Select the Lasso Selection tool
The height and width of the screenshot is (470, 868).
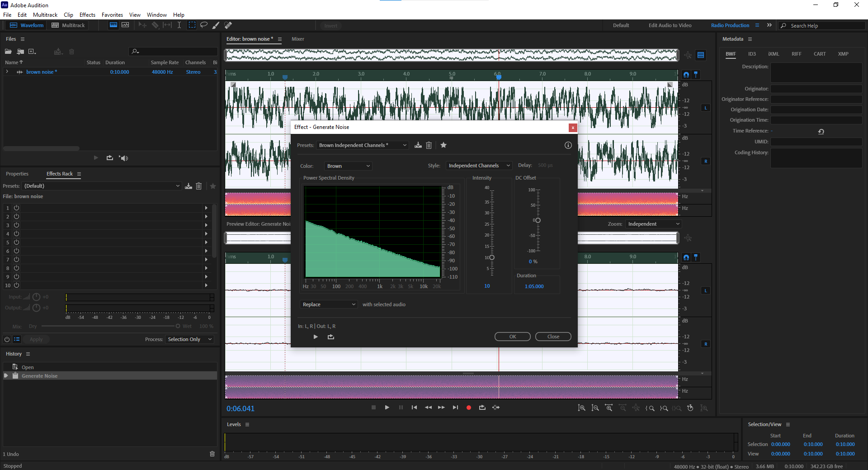204,25
